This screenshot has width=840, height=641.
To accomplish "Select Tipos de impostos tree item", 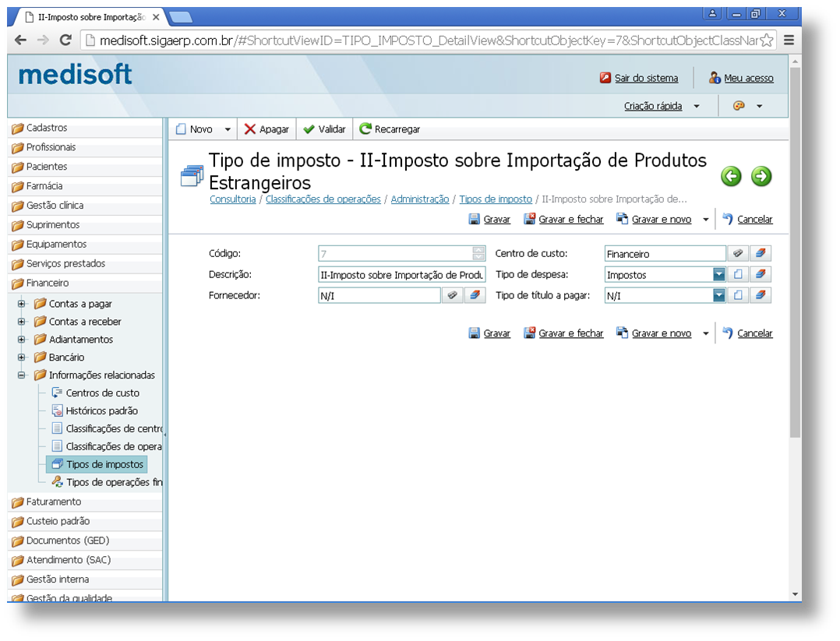I will pyautogui.click(x=97, y=464).
